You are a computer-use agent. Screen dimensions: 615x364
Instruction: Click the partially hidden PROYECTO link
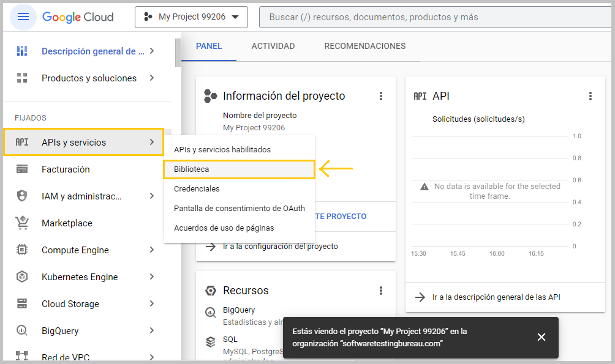point(341,217)
